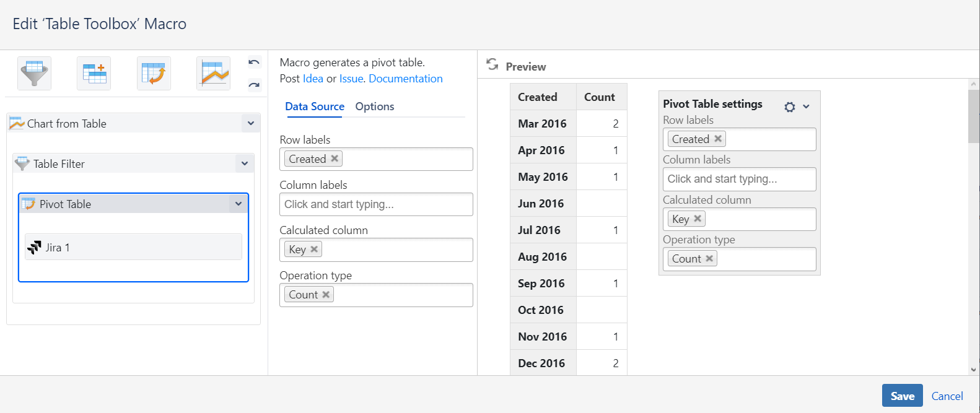The image size is (980, 413).
Task: Click the Chart from Table toolbar icon
Action: (x=213, y=74)
